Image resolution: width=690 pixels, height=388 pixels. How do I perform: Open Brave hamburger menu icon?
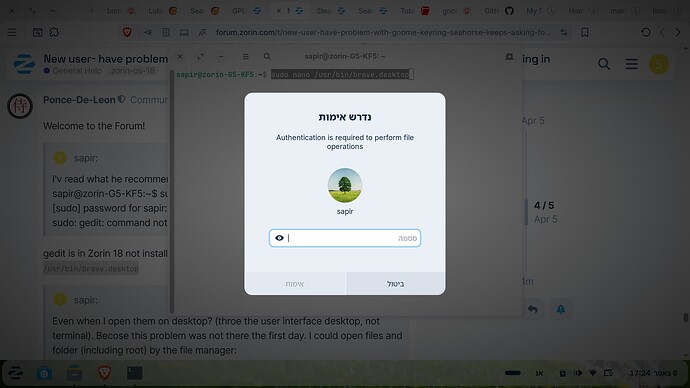[12, 32]
